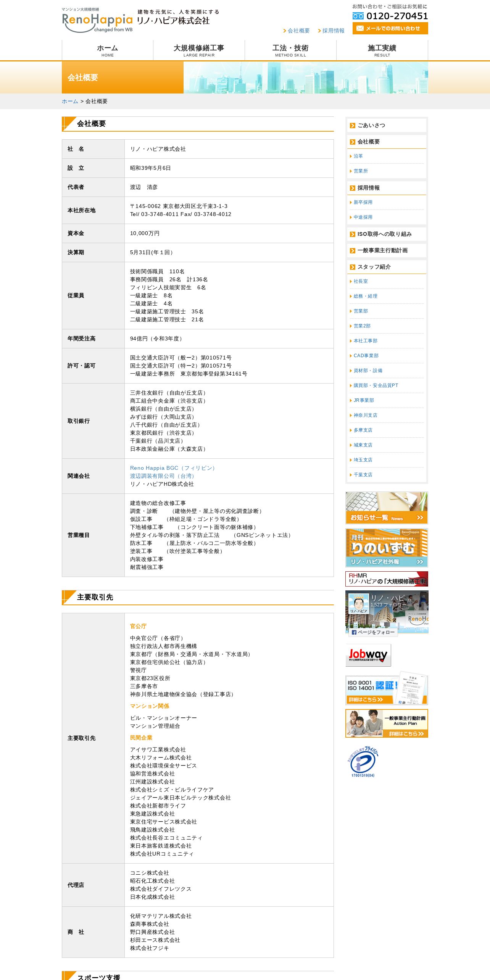Click Facebook ページをフォロー button
This screenshot has width=490, height=980.
point(373,632)
